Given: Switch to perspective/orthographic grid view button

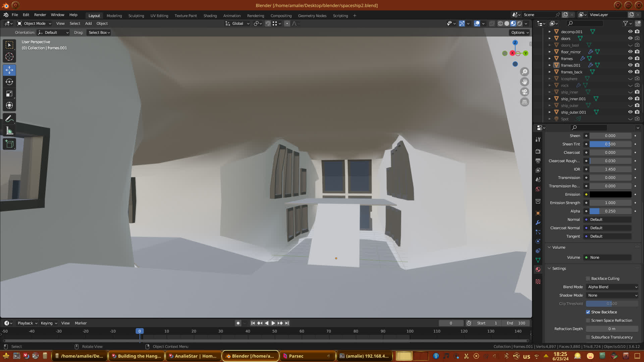Looking at the screenshot, I should (x=525, y=102).
